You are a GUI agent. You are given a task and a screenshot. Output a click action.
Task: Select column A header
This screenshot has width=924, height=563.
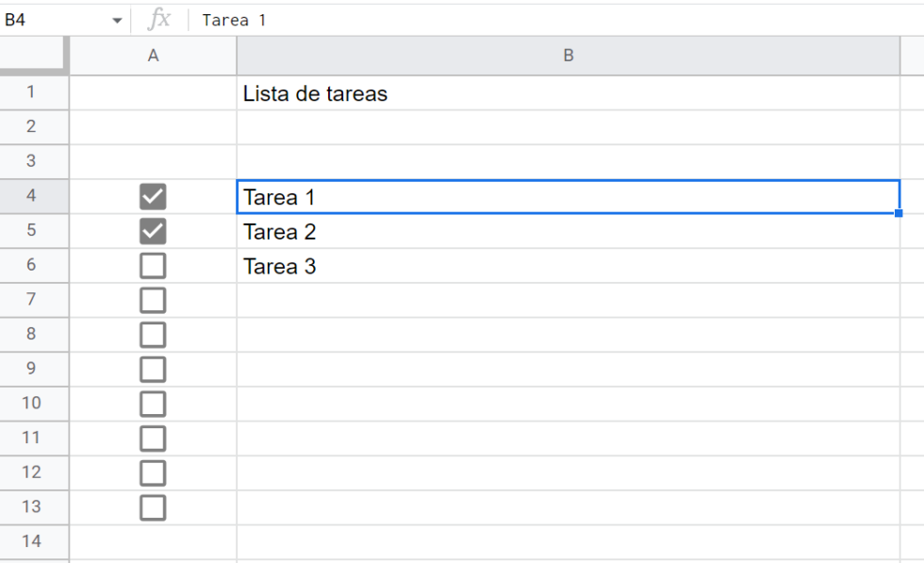(x=153, y=56)
